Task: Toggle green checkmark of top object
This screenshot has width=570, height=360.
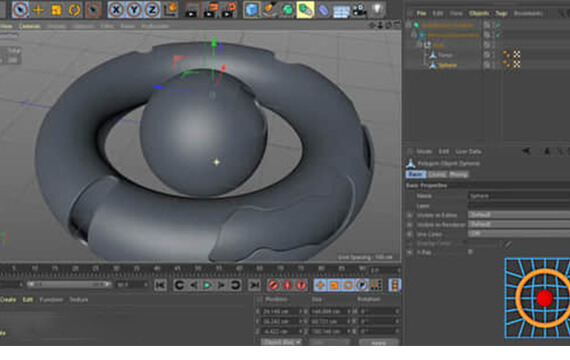Action: pos(498,25)
